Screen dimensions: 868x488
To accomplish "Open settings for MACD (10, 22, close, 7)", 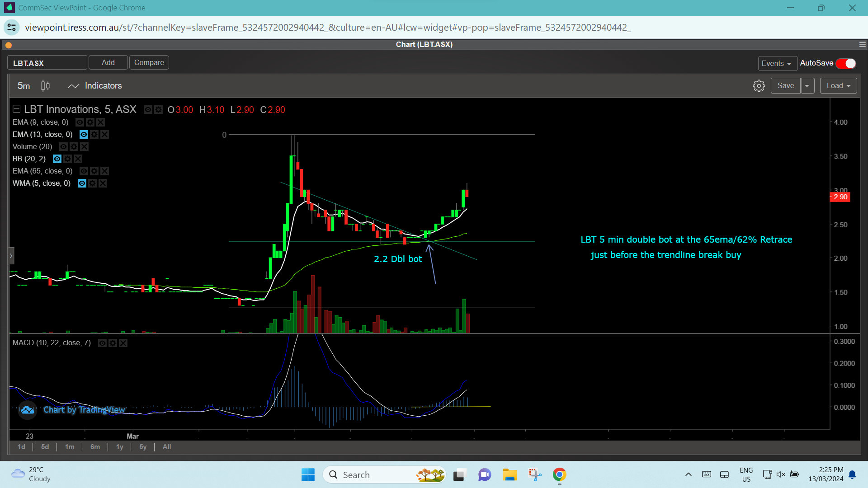I will (x=113, y=343).
